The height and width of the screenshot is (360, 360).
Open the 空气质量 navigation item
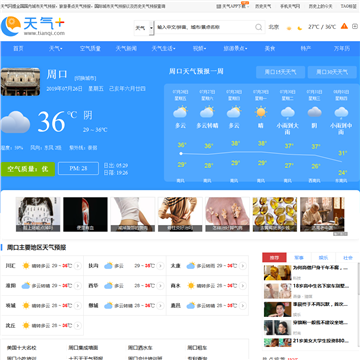90,49
